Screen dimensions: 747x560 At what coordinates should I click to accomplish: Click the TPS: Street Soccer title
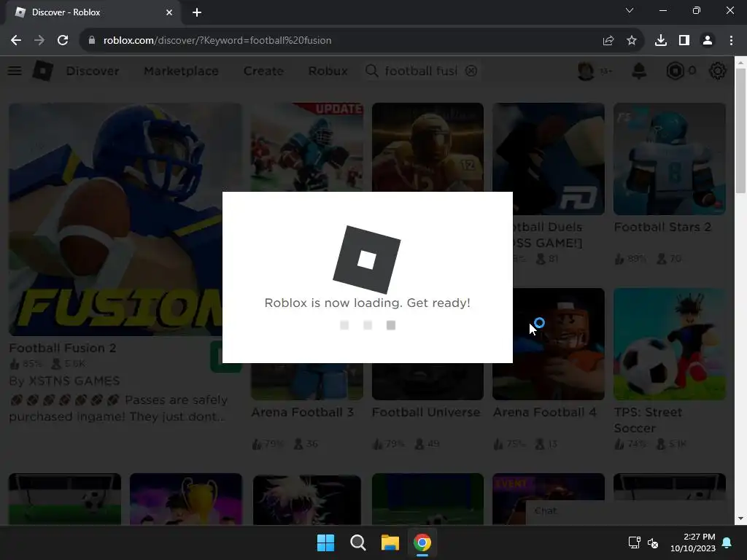tap(648, 420)
